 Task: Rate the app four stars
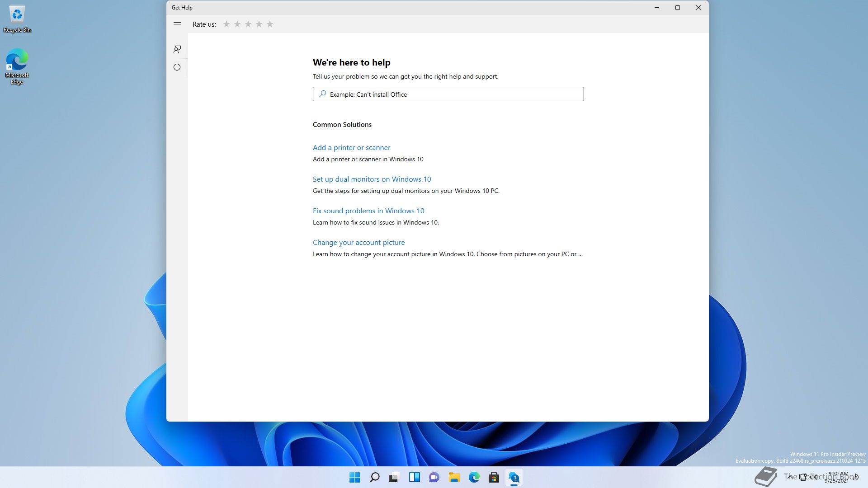[x=259, y=24]
